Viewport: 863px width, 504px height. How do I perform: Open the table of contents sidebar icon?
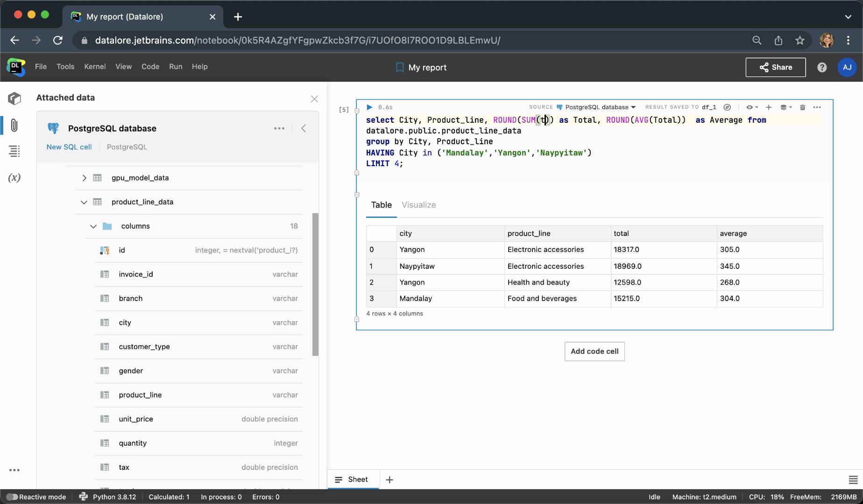pos(14,151)
